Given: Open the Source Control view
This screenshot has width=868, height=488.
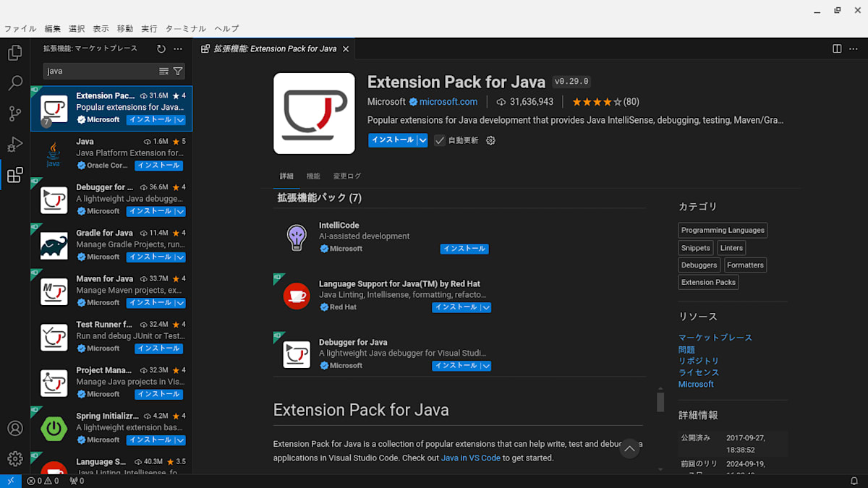Looking at the screenshot, I should [14, 114].
